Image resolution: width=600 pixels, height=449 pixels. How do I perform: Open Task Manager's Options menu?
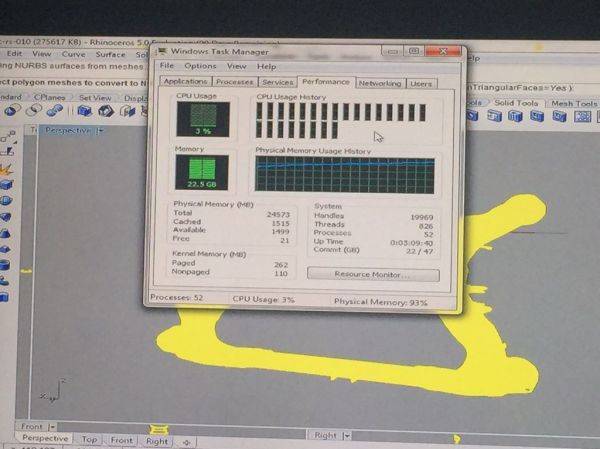click(x=200, y=66)
